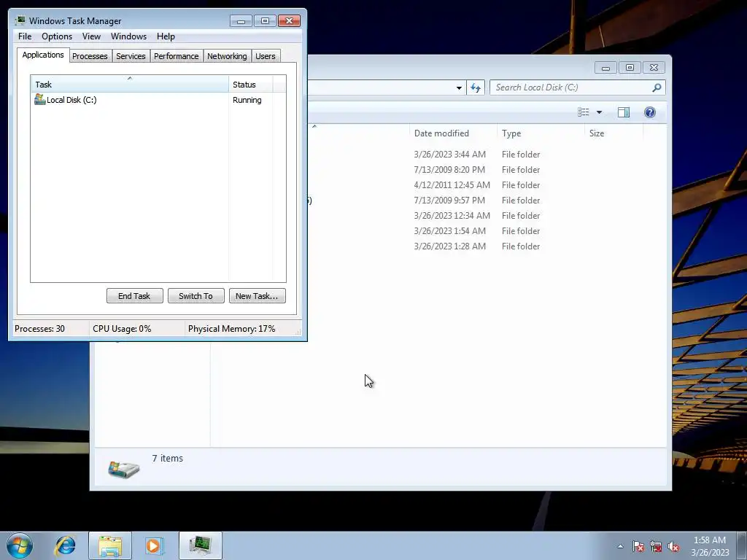Switch to the Users tab
The width and height of the screenshot is (747, 560).
pyautogui.click(x=266, y=56)
